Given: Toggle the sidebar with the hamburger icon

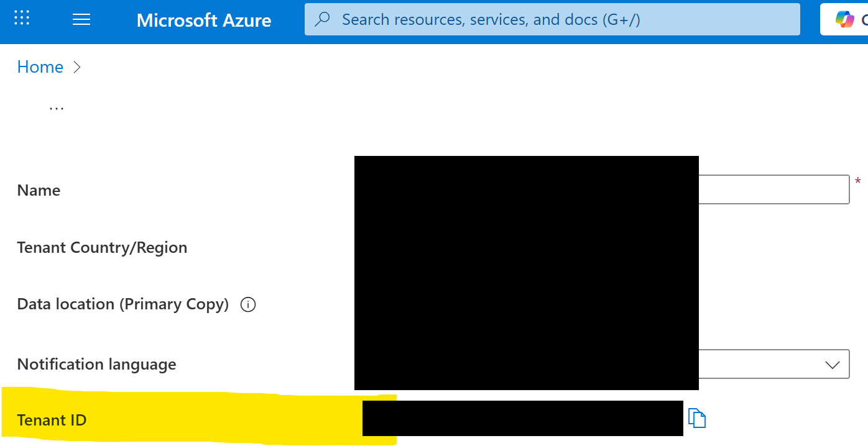Looking at the screenshot, I should click(x=81, y=19).
